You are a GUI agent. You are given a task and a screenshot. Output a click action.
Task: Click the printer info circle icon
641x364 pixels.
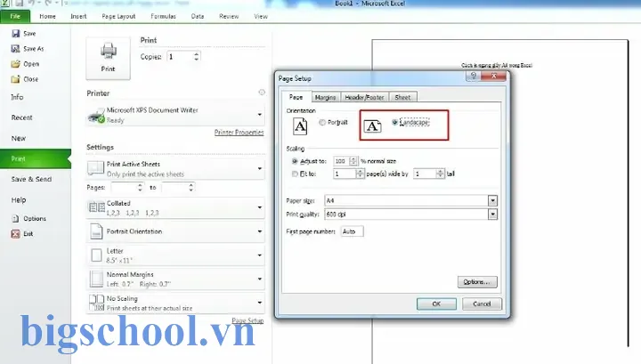click(262, 93)
